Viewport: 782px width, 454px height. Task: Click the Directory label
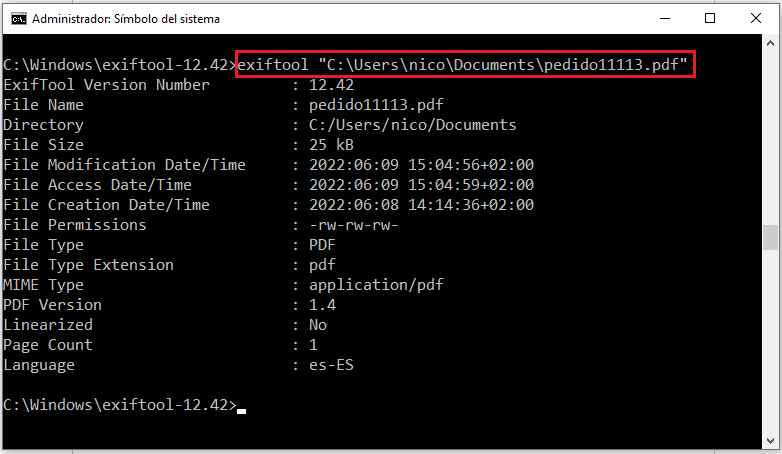click(x=43, y=125)
